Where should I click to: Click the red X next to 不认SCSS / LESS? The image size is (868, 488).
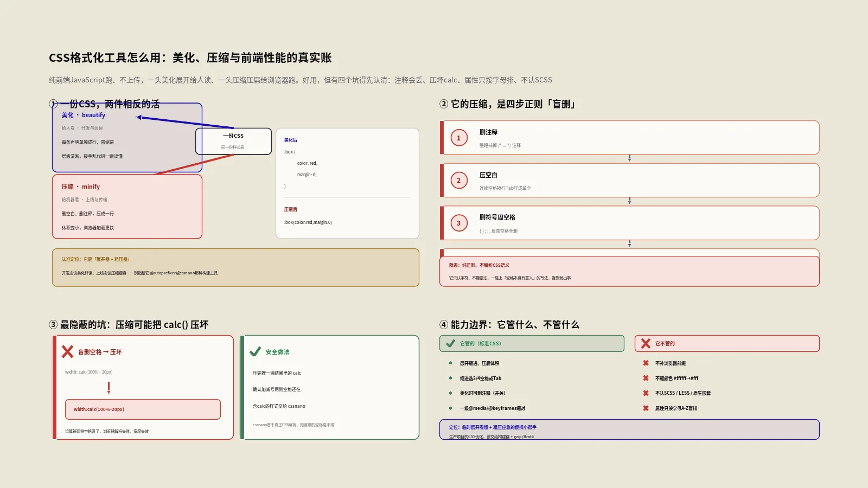coord(646,393)
